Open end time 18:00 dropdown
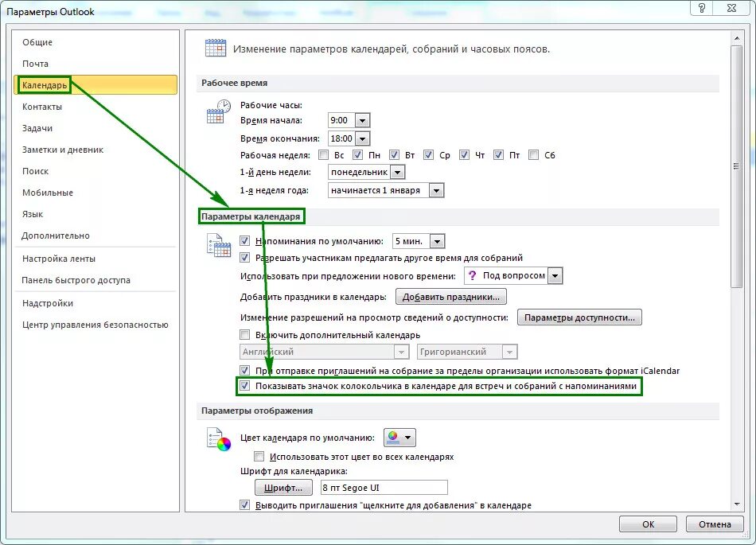 click(362, 138)
